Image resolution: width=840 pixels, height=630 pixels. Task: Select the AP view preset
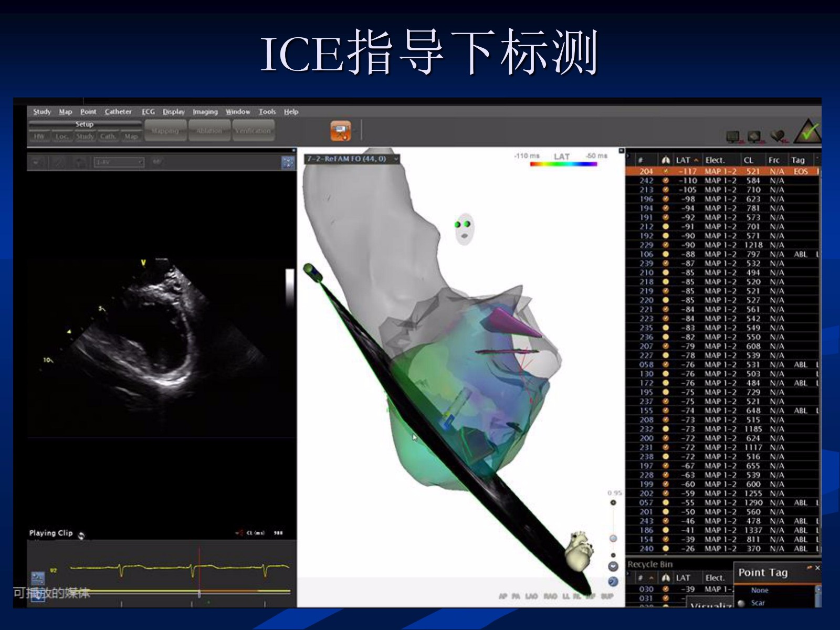click(x=503, y=596)
